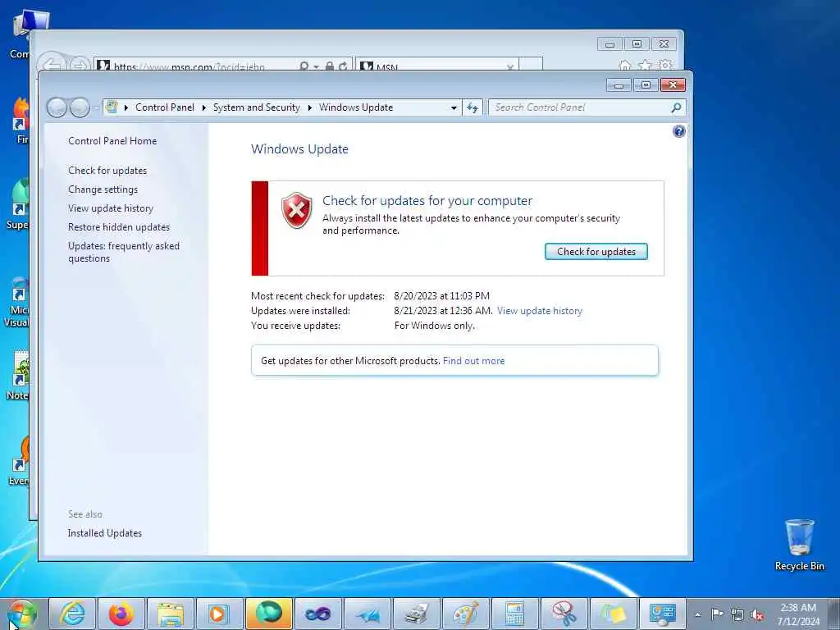Screen dimensions: 840x630
Task: Open Calculator from the taskbar
Action: (x=515, y=614)
